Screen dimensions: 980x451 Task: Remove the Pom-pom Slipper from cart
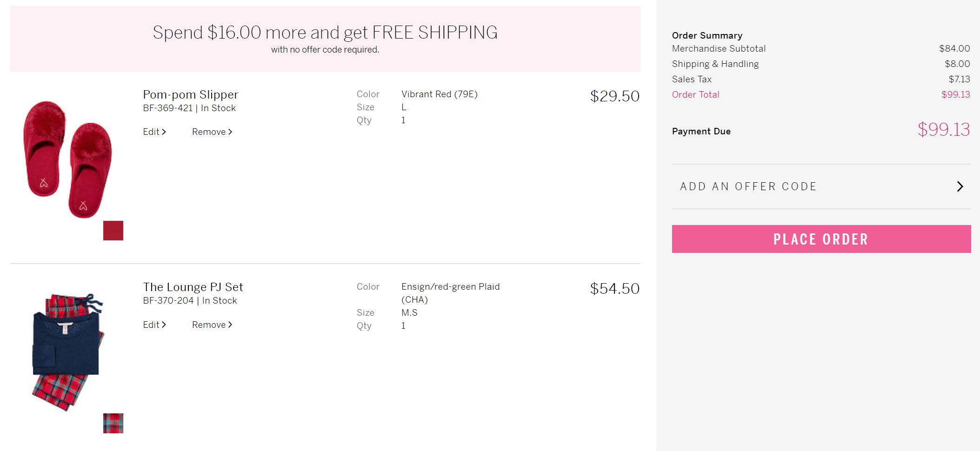coord(212,132)
